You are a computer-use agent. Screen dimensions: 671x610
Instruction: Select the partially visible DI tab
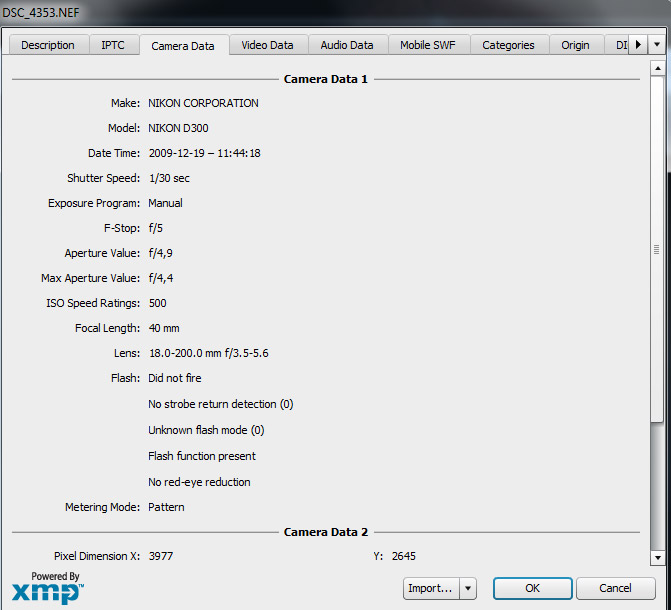click(617, 45)
